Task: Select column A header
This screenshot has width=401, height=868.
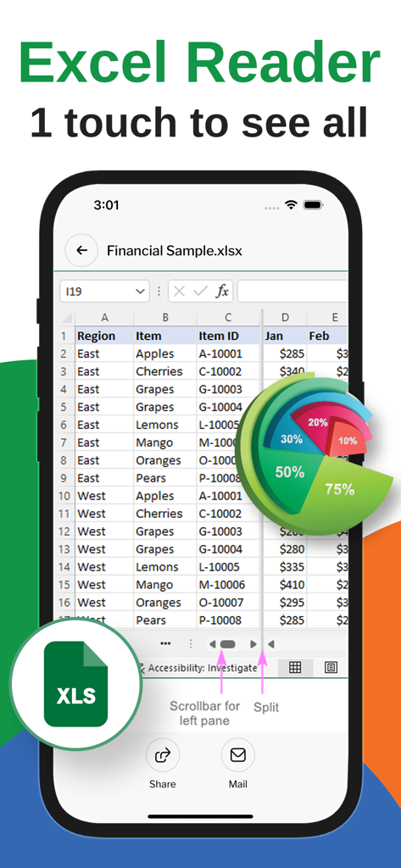Action: (x=104, y=318)
